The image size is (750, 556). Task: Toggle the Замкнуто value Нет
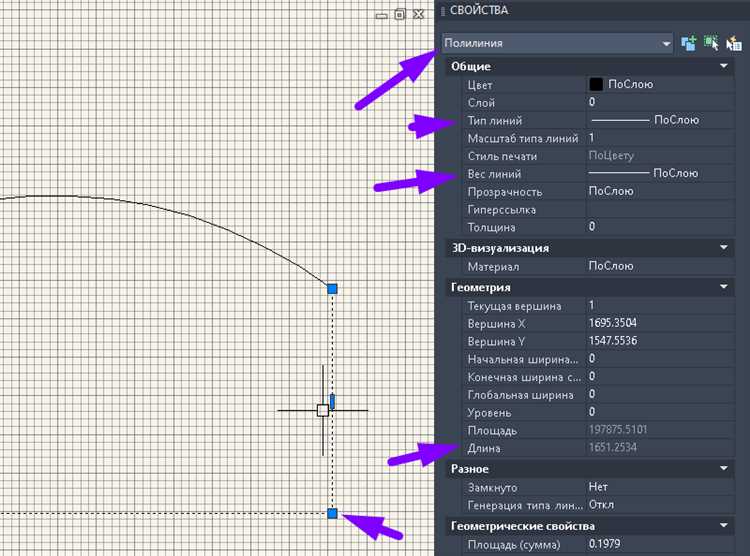(660, 486)
